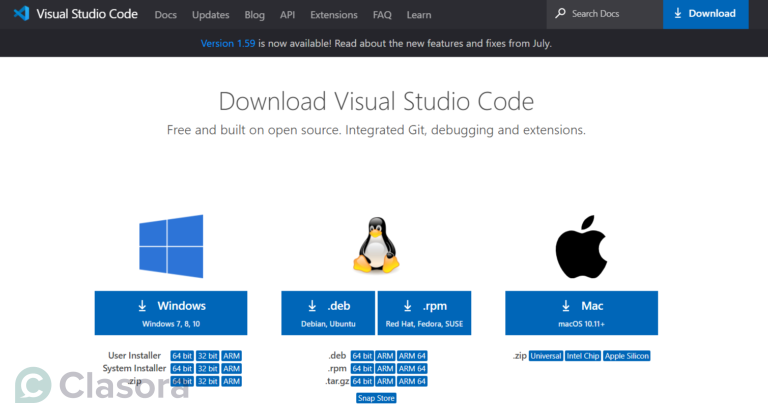Screen dimensions: 768x412
Task: Select Mac .zip Apple Silicon
Action: (x=627, y=356)
